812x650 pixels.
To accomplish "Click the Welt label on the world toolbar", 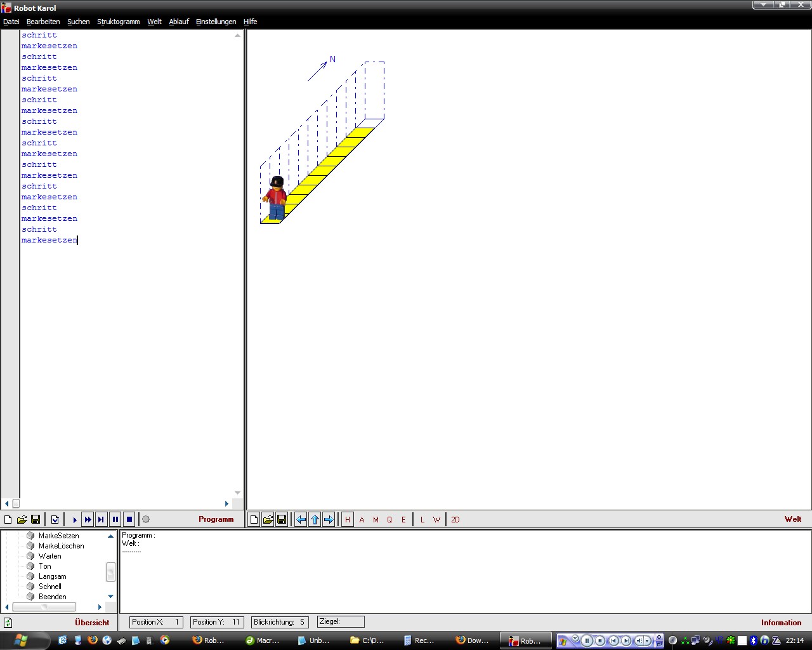I will (793, 519).
